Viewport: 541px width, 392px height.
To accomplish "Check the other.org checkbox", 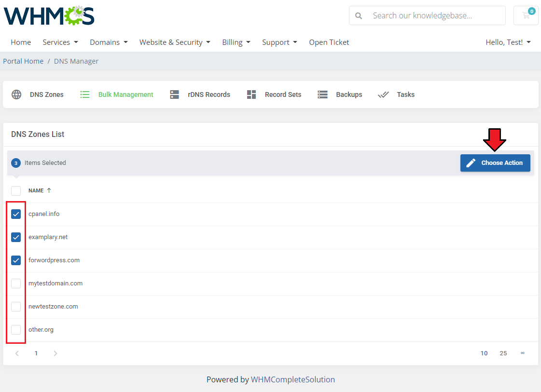I will (16, 330).
